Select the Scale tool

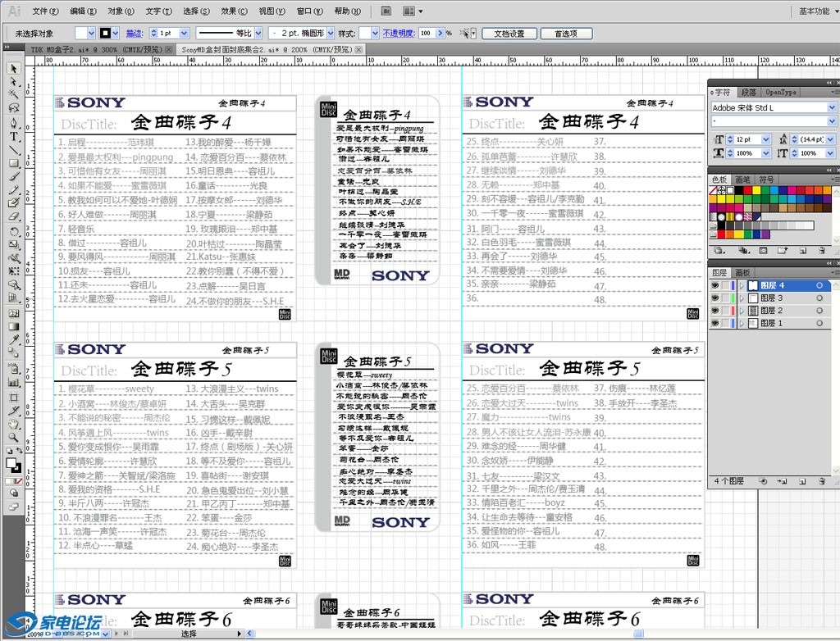click(14, 245)
